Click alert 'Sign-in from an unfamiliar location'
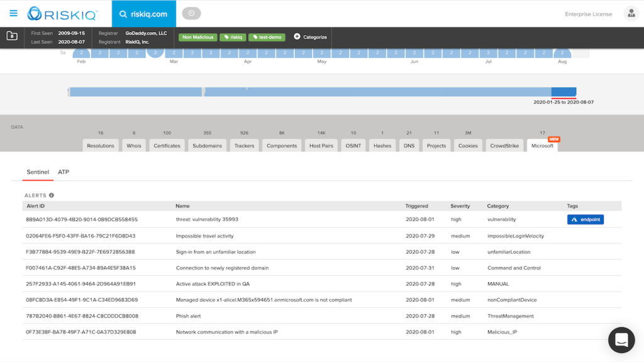644x362 pixels. coord(216,252)
